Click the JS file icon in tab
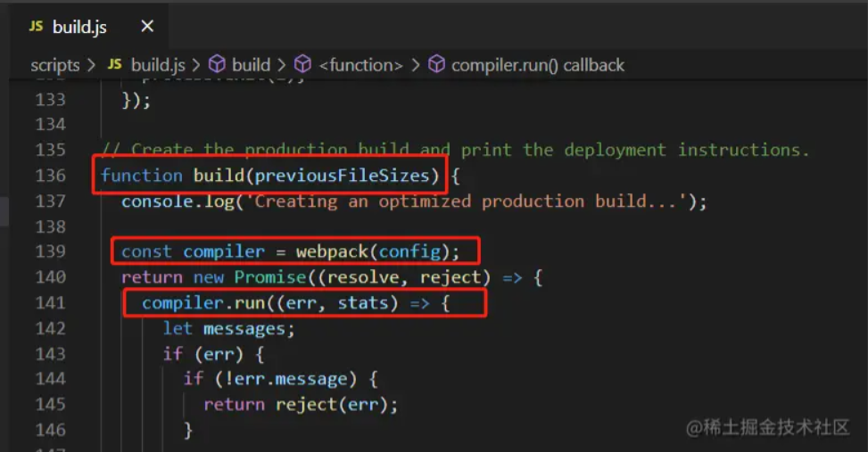This screenshot has width=868, height=452. coord(36,27)
